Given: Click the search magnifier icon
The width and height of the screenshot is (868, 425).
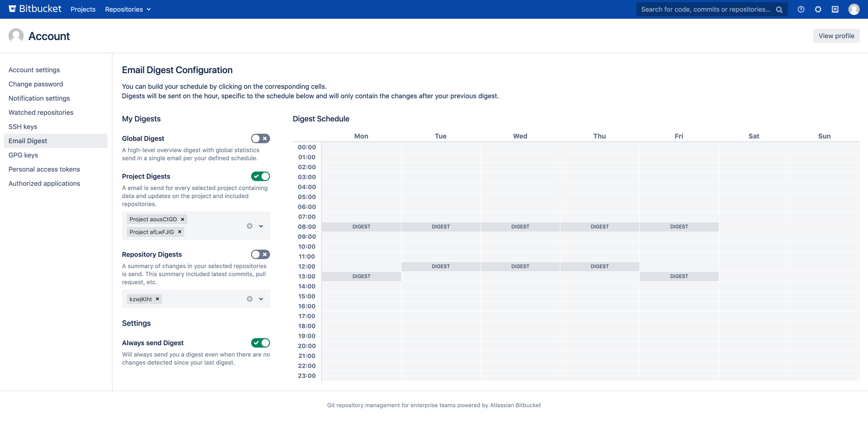Looking at the screenshot, I should point(779,9).
